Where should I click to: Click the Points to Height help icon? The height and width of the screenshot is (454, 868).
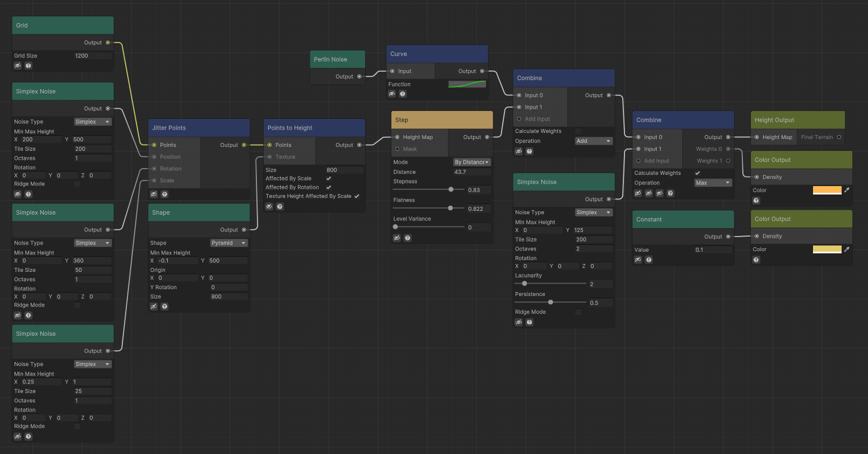point(280,207)
